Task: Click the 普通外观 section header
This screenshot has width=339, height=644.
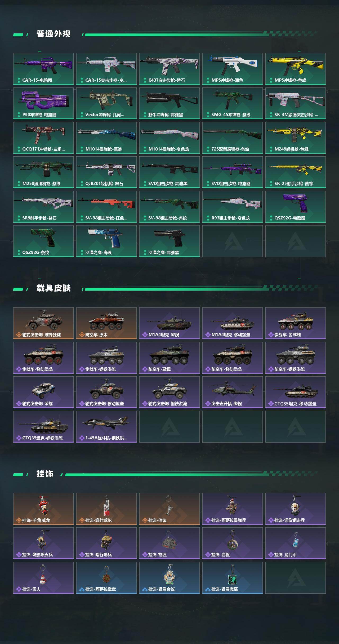Action: click(x=53, y=34)
